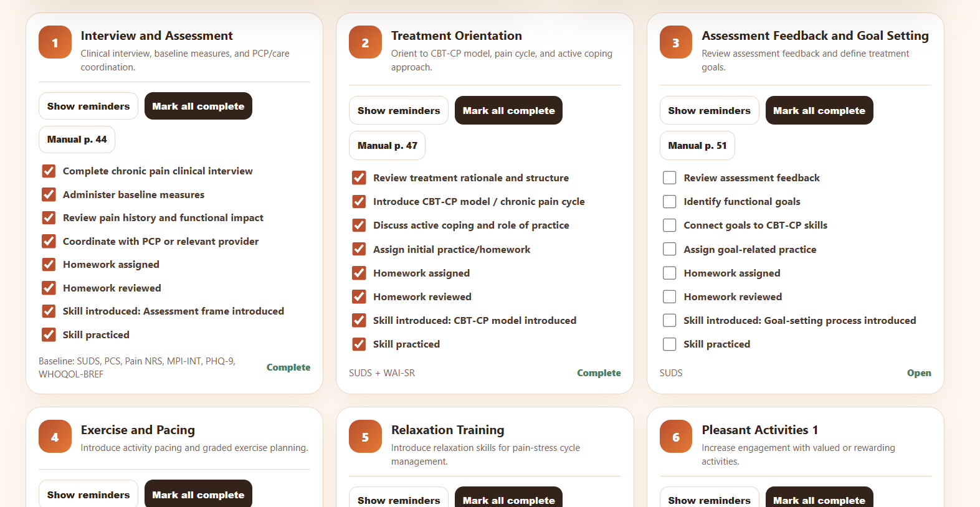Uncheck Complete chronic pain clinical interview
This screenshot has height=507, width=980.
coord(49,171)
